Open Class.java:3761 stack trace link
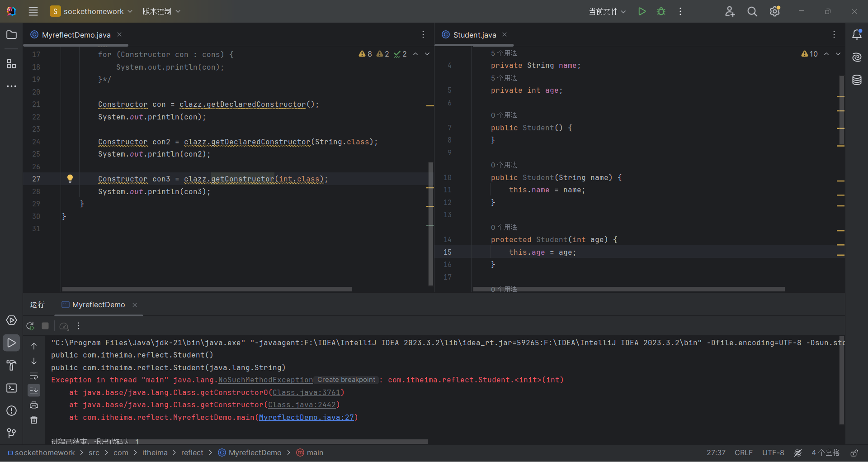Screen dimensions: 868x462 (x=306, y=393)
